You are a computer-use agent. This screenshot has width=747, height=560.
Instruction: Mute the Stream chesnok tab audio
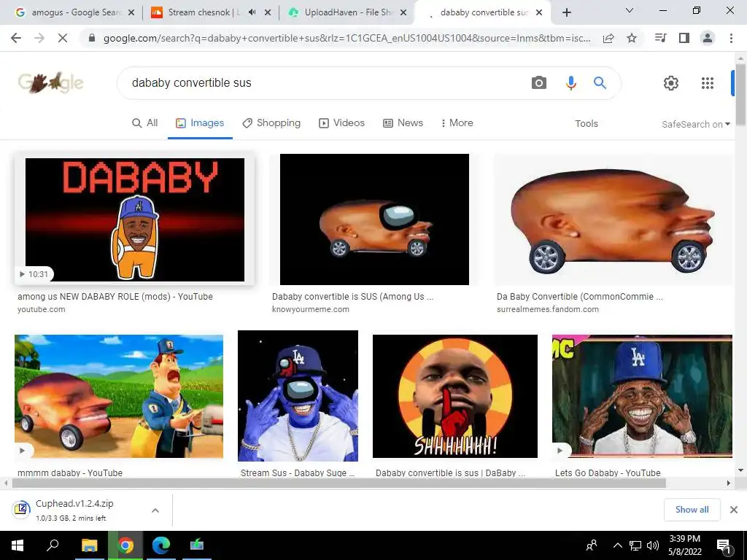252,12
